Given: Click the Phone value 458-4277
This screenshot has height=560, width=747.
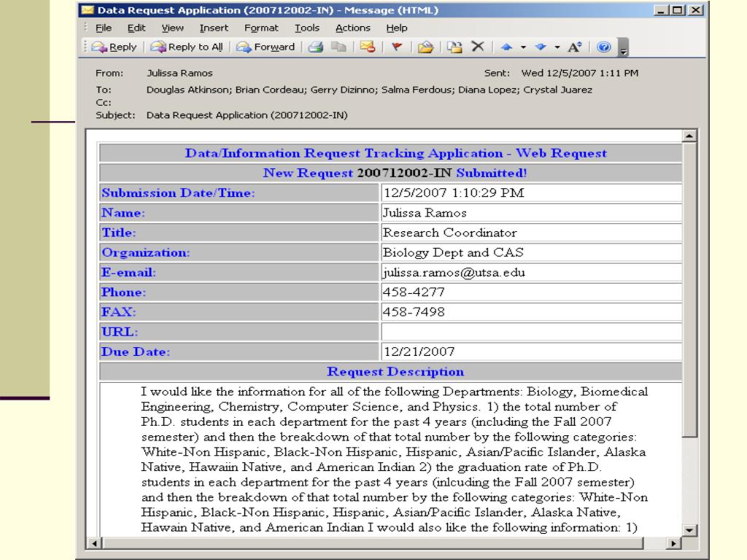Looking at the screenshot, I should [x=414, y=292].
